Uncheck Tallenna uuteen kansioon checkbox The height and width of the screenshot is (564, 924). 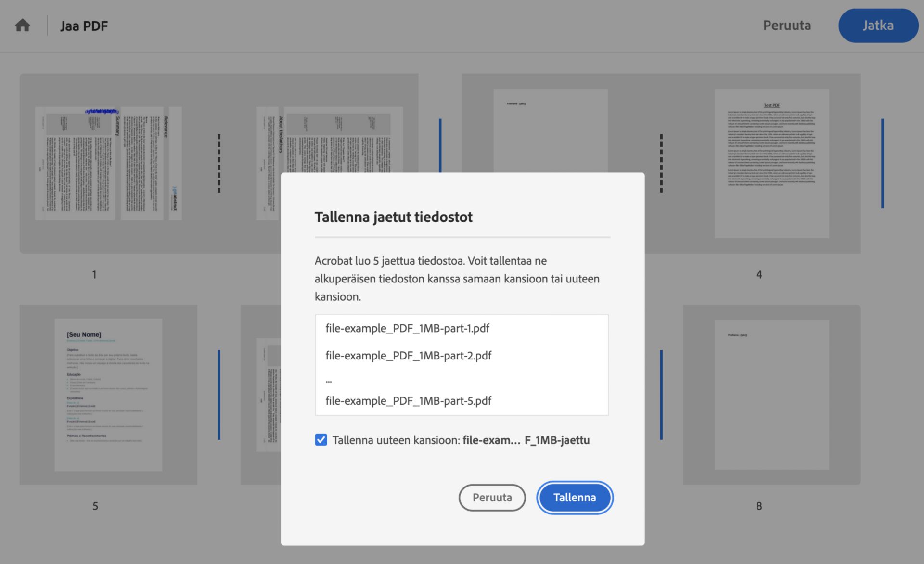(x=321, y=440)
